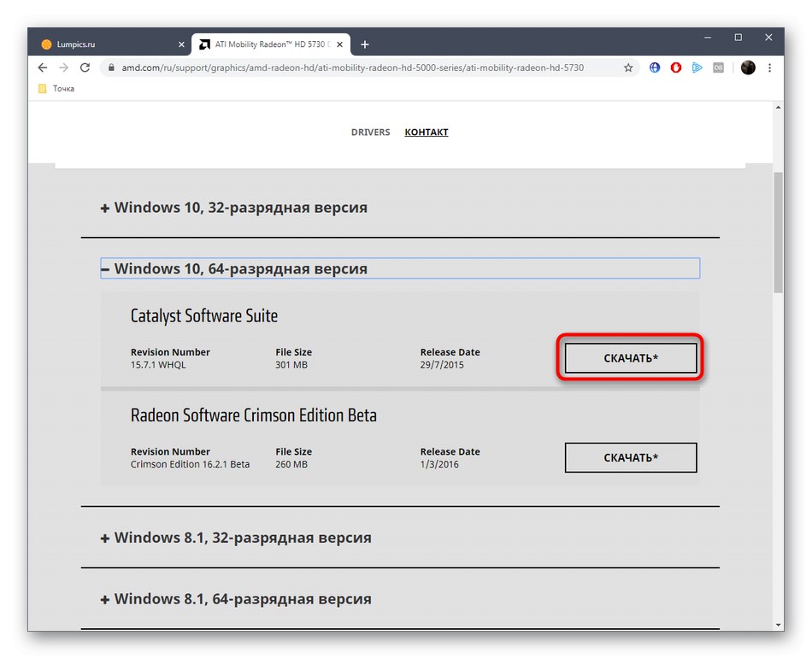The width and height of the screenshot is (812, 659).
Task: Select revision number 15.7.1 WHQL
Action: pos(158,365)
